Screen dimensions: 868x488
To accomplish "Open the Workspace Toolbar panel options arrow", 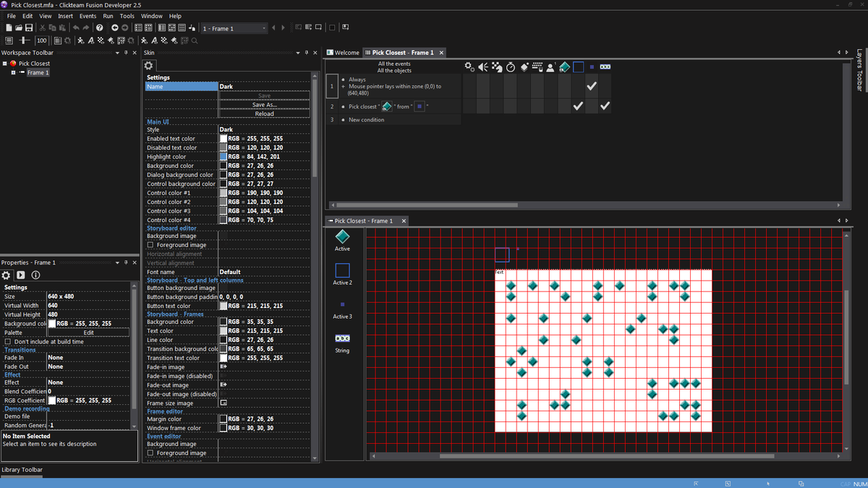I will (x=117, y=53).
